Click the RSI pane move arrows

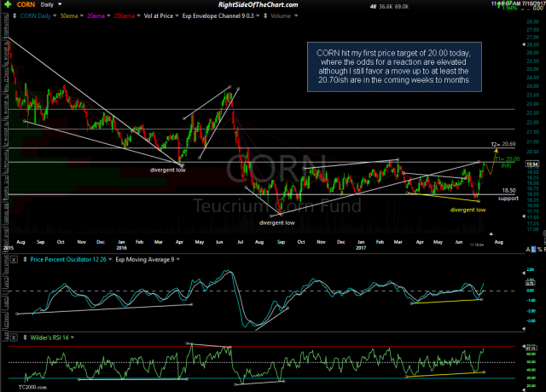[25, 337]
